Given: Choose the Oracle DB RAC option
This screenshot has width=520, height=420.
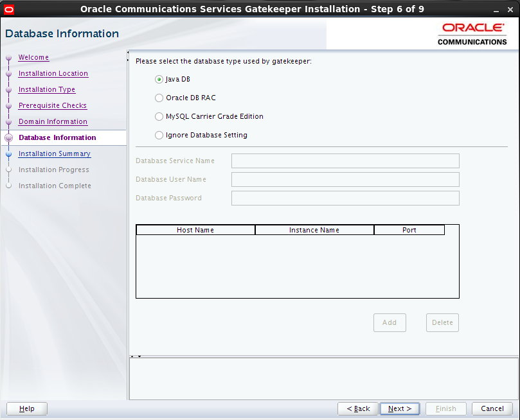Looking at the screenshot, I should tap(159, 98).
